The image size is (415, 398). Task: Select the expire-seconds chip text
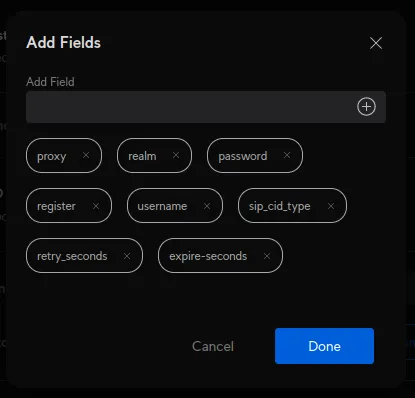coord(208,256)
